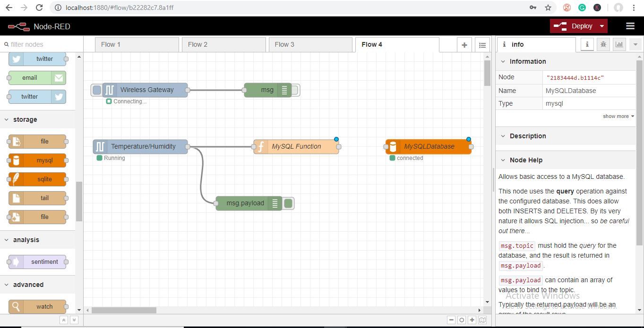The height and width of the screenshot is (328, 644).
Task: Open the Node-RED hamburger menu
Action: [630, 26]
